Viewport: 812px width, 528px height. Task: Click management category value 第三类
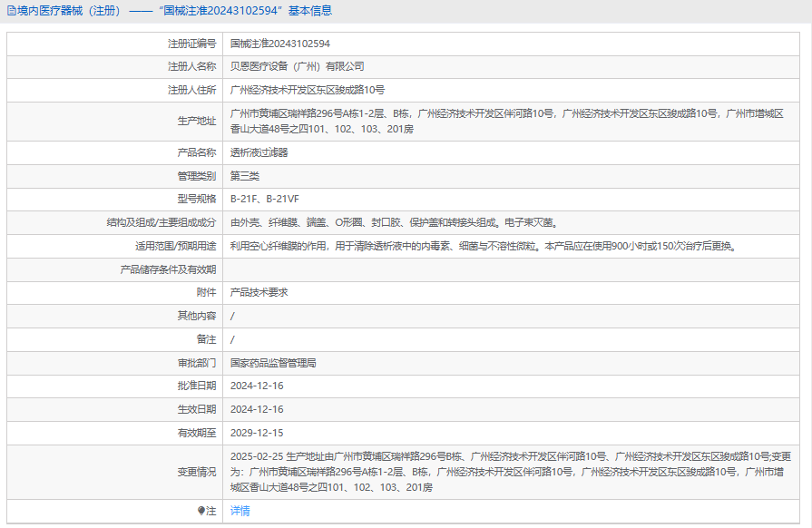[245, 176]
